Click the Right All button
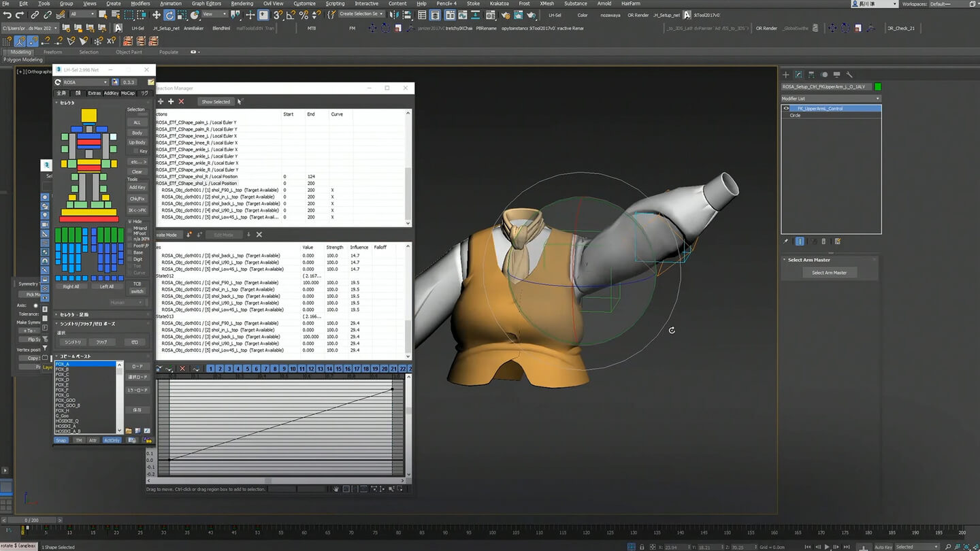This screenshot has height=551, width=980. click(71, 286)
